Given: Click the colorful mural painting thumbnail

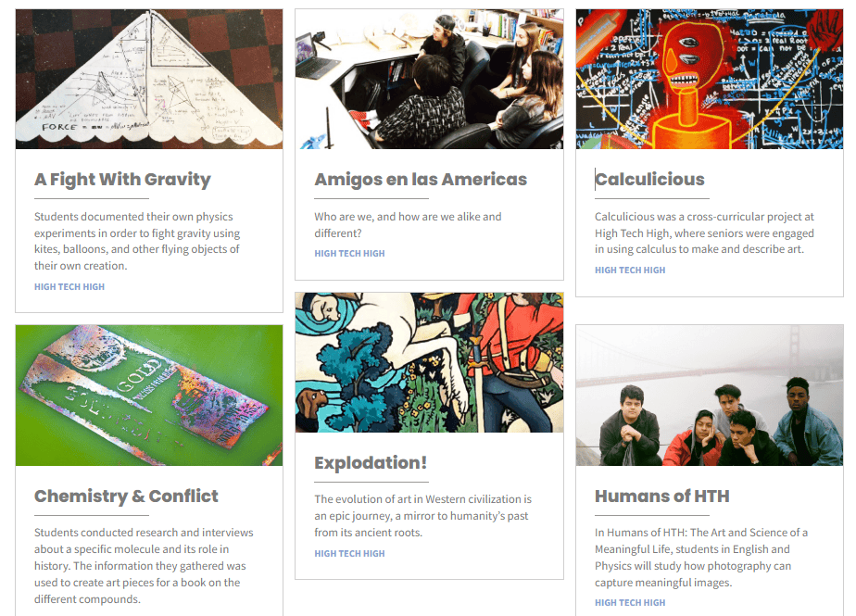Looking at the screenshot, I should pyautogui.click(x=429, y=362).
